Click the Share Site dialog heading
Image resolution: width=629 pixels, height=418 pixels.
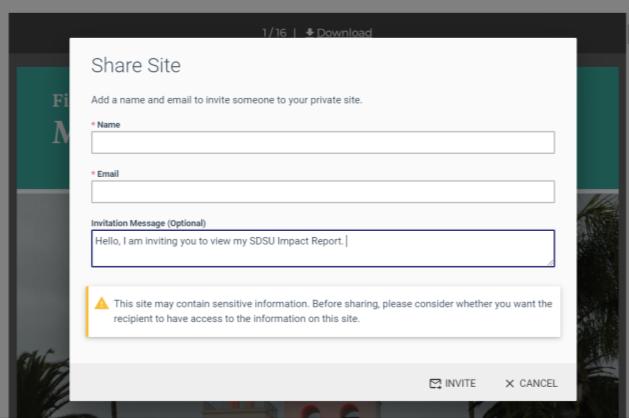(x=138, y=66)
